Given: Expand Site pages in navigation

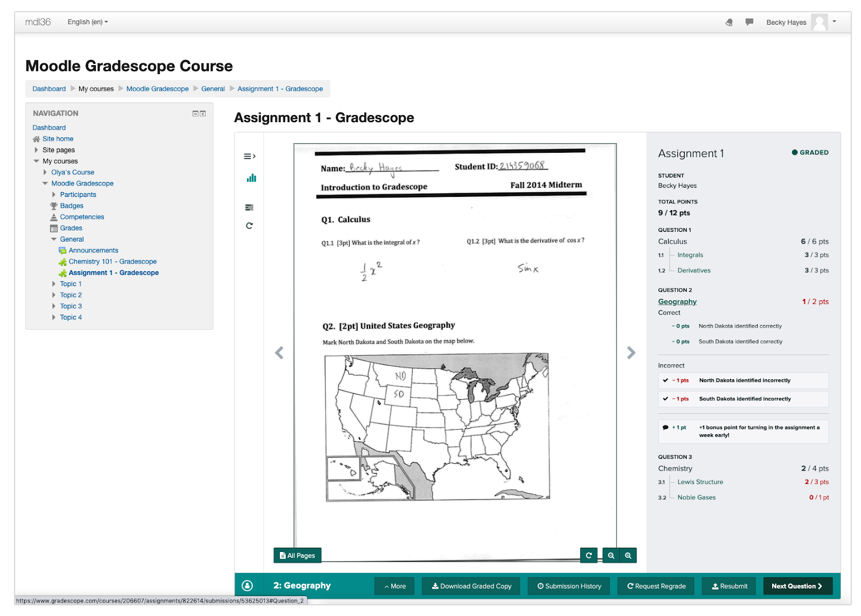Looking at the screenshot, I should click(x=36, y=150).
